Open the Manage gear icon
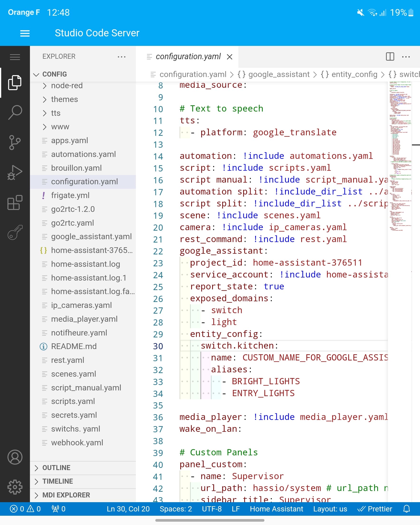Viewport: 420px width, 525px height. 15,487
